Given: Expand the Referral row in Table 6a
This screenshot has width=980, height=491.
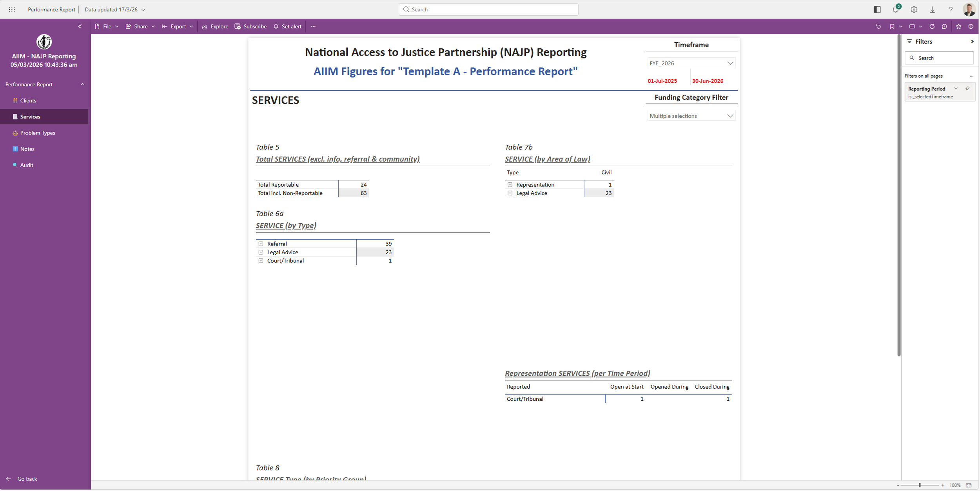Looking at the screenshot, I should click(x=261, y=244).
